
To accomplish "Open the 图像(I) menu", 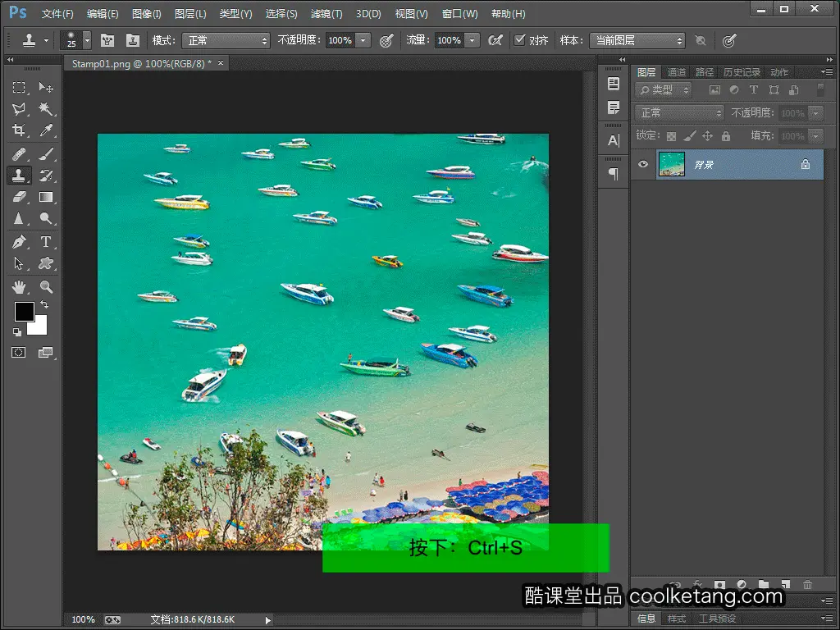I will point(146,14).
